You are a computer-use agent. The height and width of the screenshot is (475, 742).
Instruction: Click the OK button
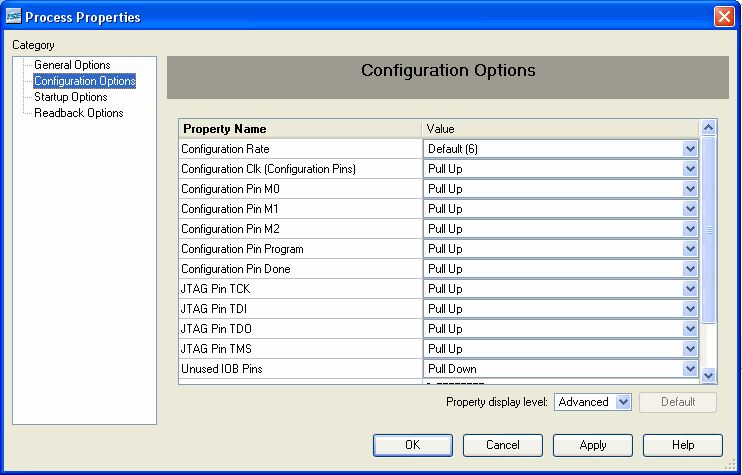(413, 445)
